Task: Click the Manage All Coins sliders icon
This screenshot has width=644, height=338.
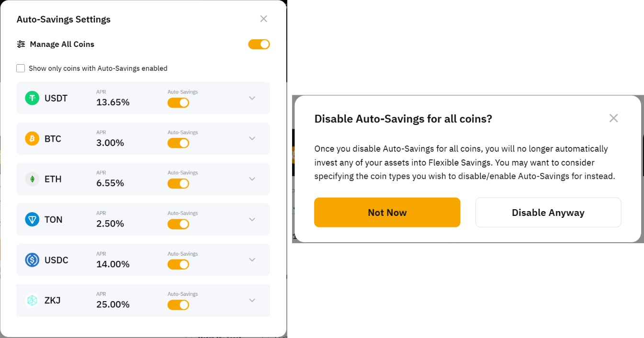Action: coord(21,44)
